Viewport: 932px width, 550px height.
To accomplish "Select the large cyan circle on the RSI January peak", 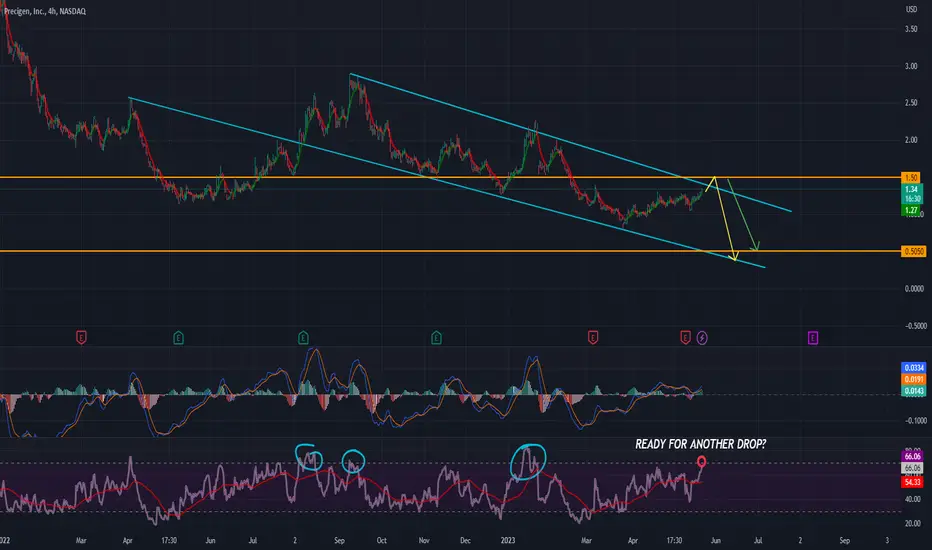I will [x=528, y=461].
